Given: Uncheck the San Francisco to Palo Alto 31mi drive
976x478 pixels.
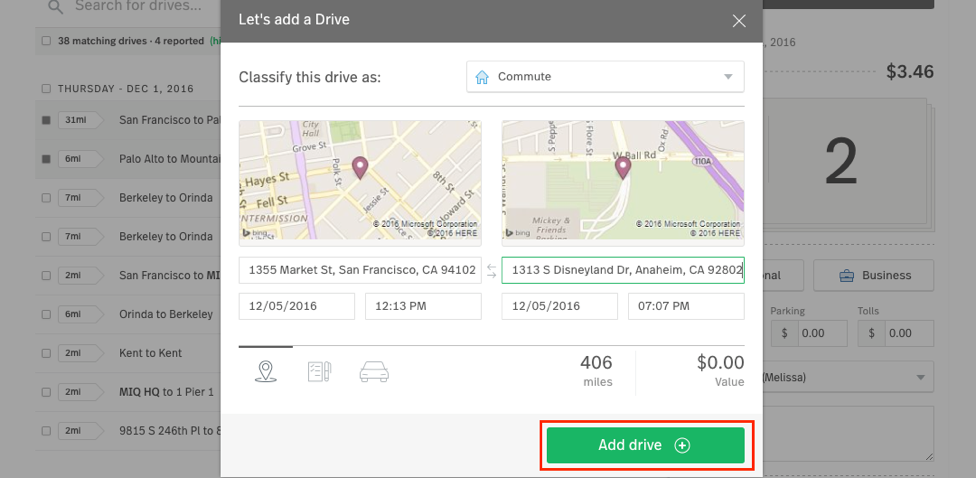Looking at the screenshot, I should pyautogui.click(x=46, y=120).
